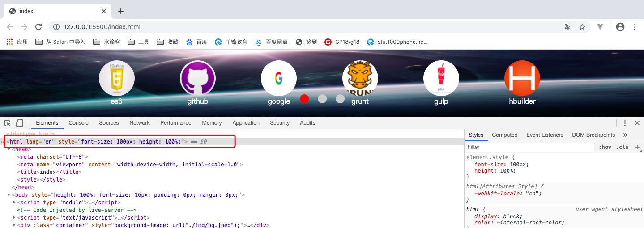The image size is (644, 228).
Task: Click the V extension icon in toolbar
Action: (600, 27)
